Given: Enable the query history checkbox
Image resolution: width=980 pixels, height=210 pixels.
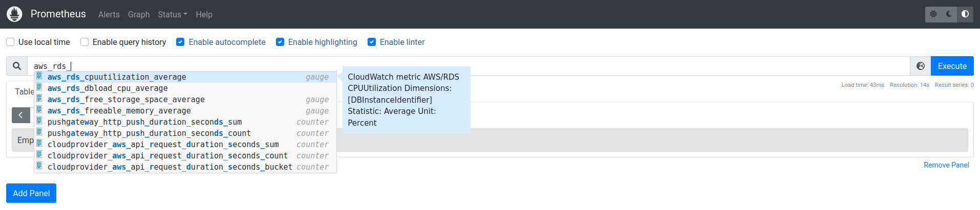Looking at the screenshot, I should [84, 42].
